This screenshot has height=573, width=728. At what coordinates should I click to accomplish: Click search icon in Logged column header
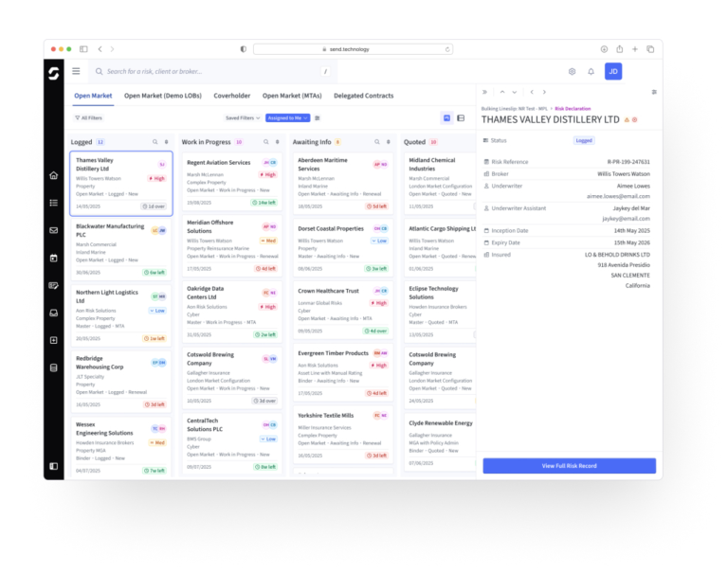click(155, 142)
